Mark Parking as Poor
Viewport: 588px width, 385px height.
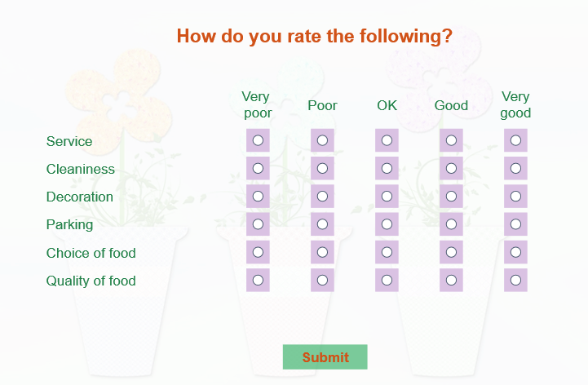(322, 224)
